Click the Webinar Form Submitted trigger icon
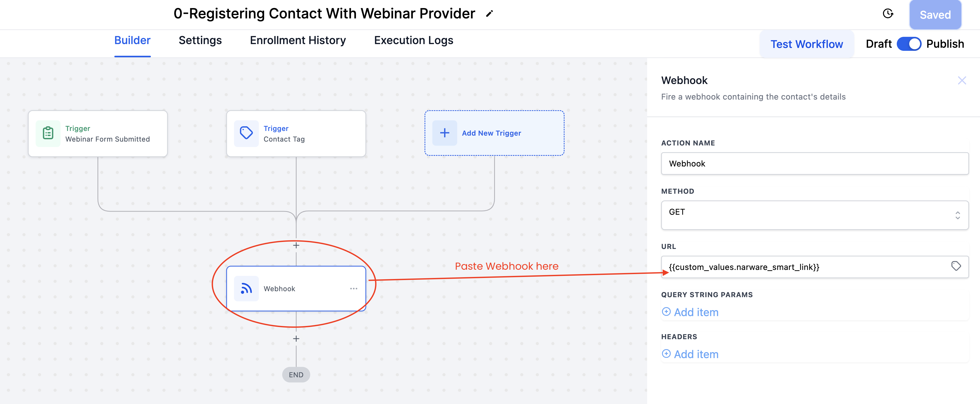 point(48,133)
